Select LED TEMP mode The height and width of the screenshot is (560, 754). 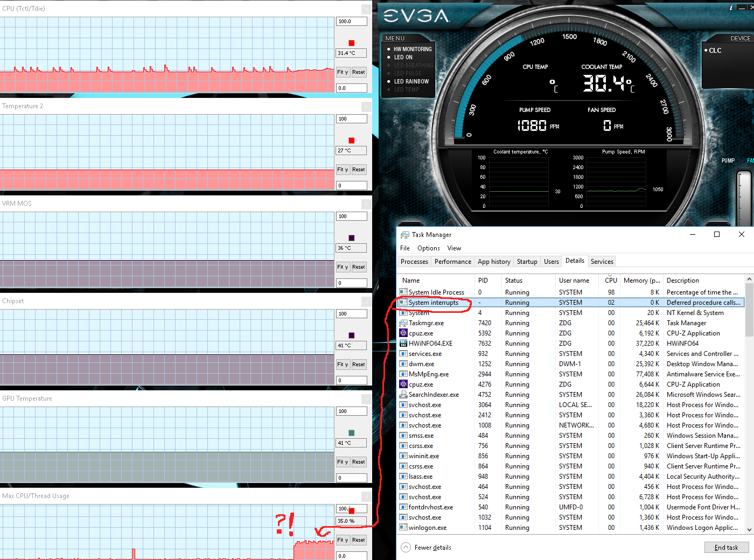[x=407, y=89]
